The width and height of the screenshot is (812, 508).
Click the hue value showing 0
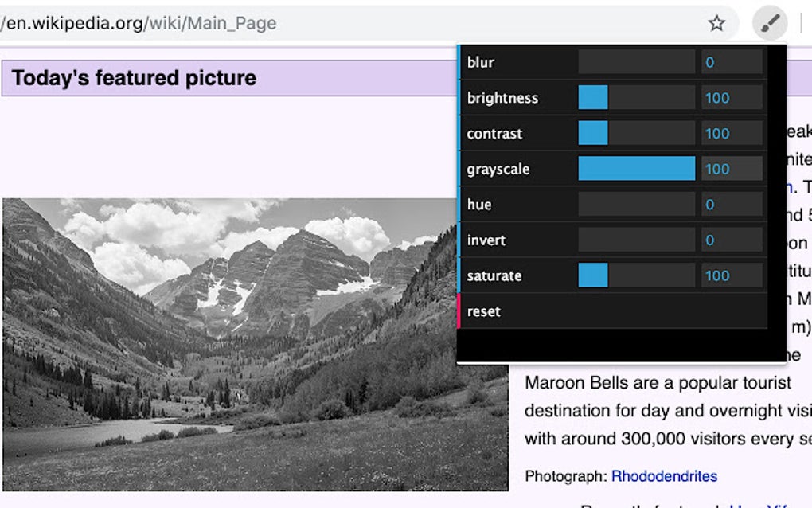click(x=731, y=205)
